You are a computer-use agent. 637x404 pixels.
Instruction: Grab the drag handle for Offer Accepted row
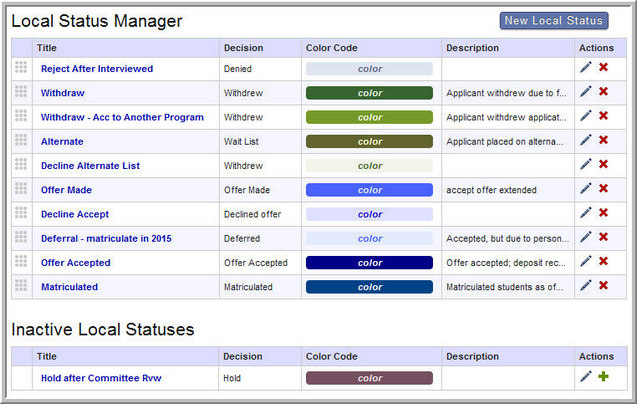(21, 262)
